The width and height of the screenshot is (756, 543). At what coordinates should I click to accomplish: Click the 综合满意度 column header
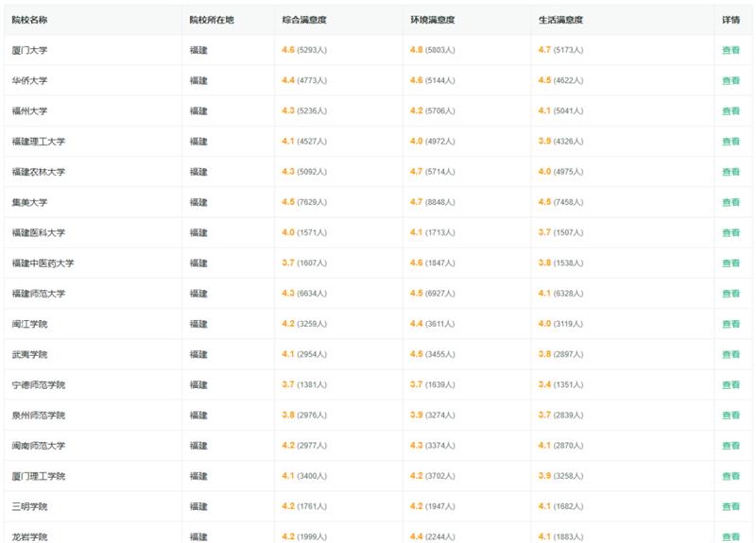pos(304,20)
